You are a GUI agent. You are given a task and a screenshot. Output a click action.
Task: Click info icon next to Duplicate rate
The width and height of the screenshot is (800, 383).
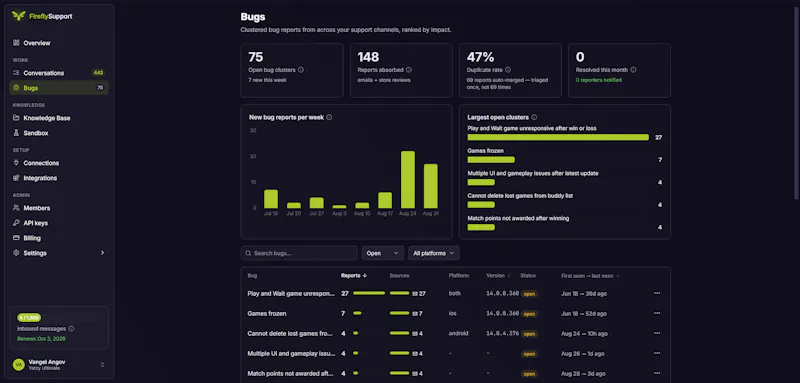508,70
